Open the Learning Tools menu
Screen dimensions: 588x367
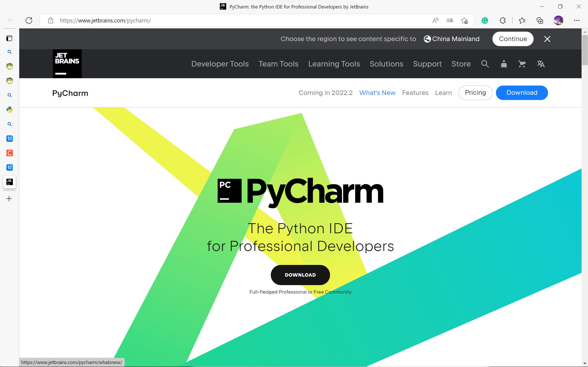pos(334,64)
